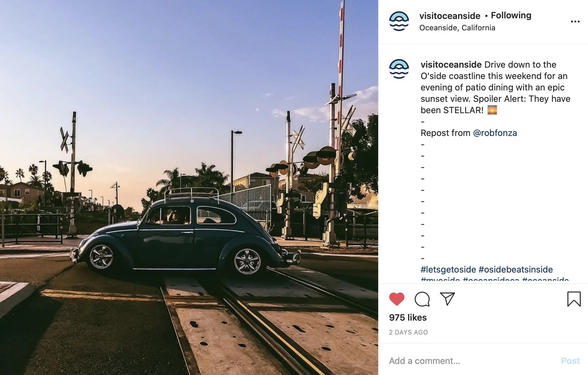Open the Oceanside, California location link

pos(457,28)
